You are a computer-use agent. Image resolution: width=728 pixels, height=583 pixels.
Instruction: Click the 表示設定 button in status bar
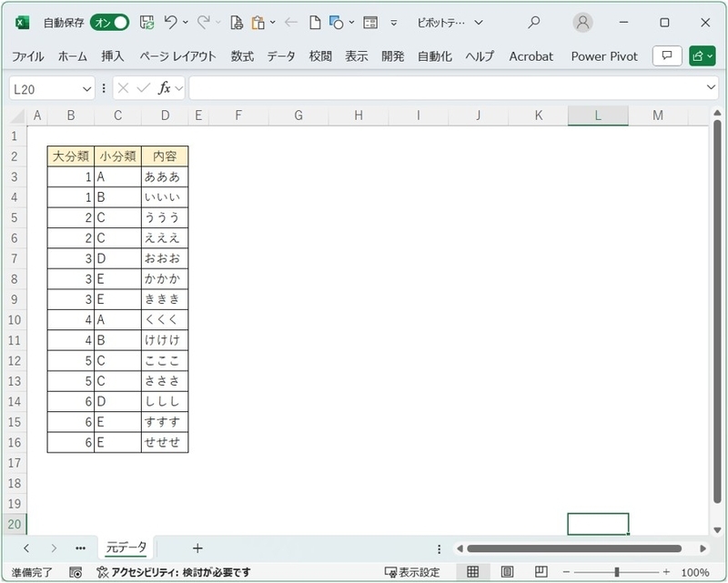(x=412, y=572)
